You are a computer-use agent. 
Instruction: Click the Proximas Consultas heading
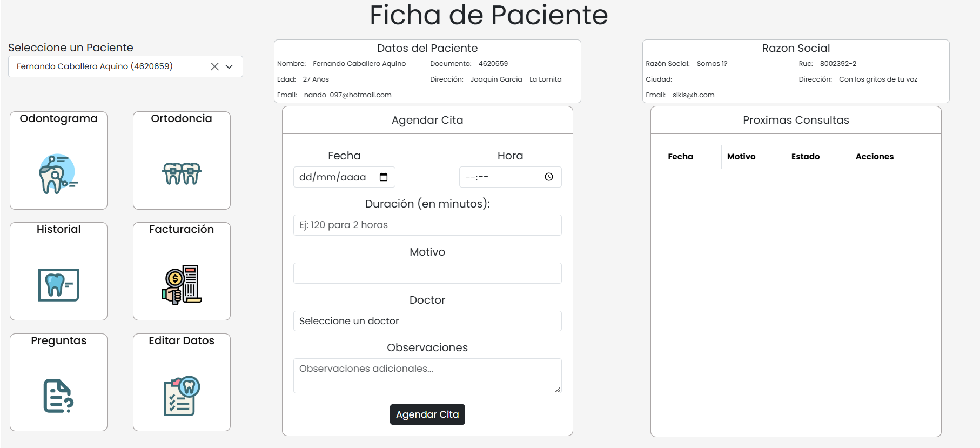(796, 120)
